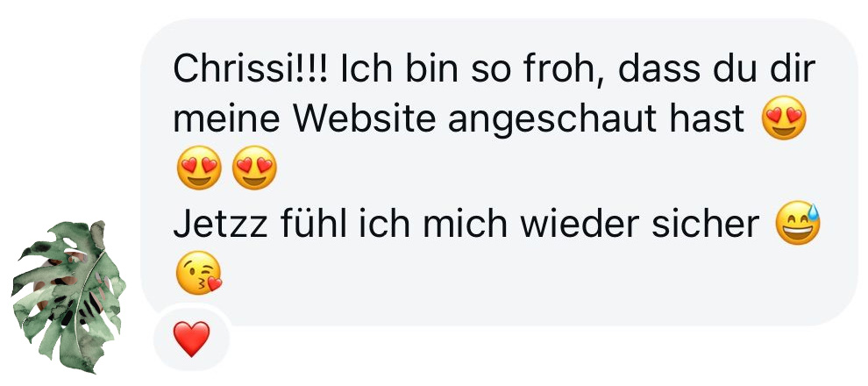Click heart-eyes emoji after the word 'hast'
This screenshot has height=386, width=868.
tap(784, 118)
